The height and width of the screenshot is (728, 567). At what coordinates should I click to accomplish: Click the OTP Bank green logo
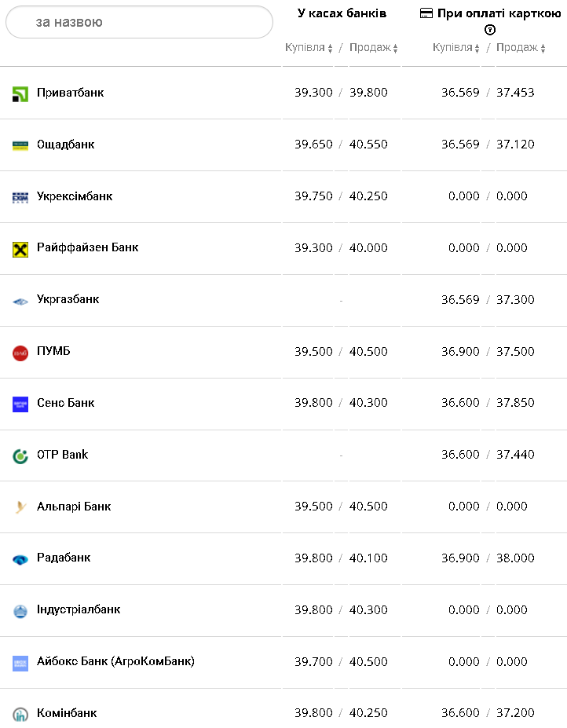[20, 456]
